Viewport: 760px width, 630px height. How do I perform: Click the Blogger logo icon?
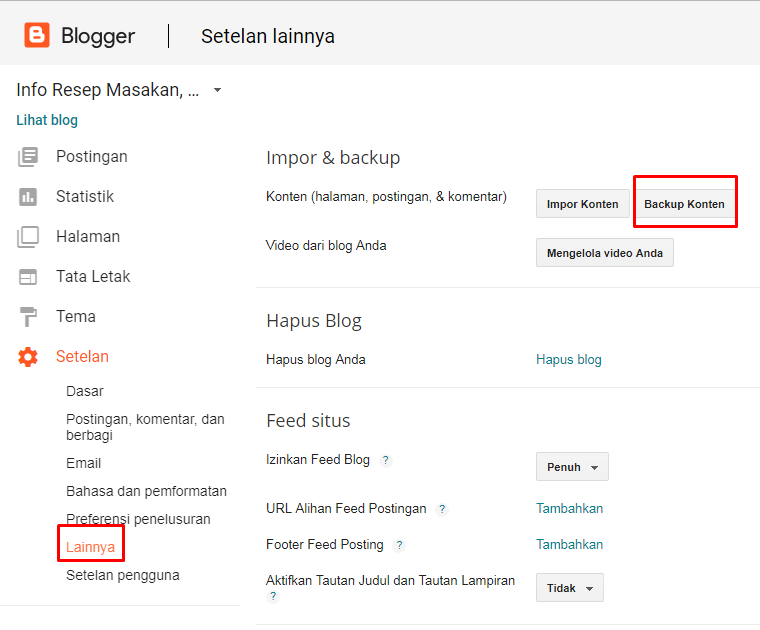(x=37, y=36)
